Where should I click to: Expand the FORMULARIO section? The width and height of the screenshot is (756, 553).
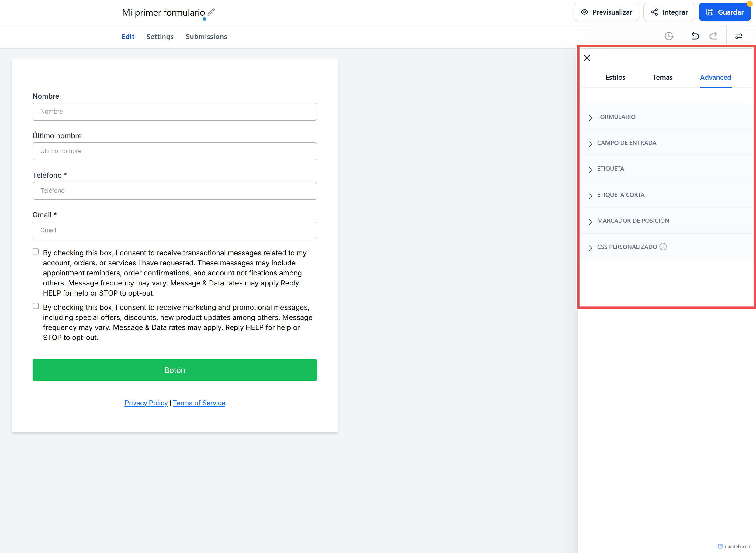(616, 117)
